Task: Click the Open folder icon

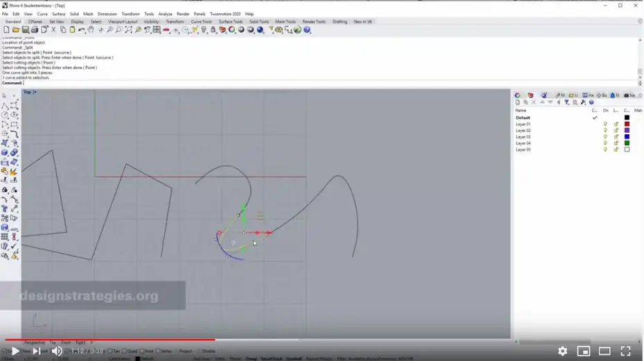Action: 16,30
